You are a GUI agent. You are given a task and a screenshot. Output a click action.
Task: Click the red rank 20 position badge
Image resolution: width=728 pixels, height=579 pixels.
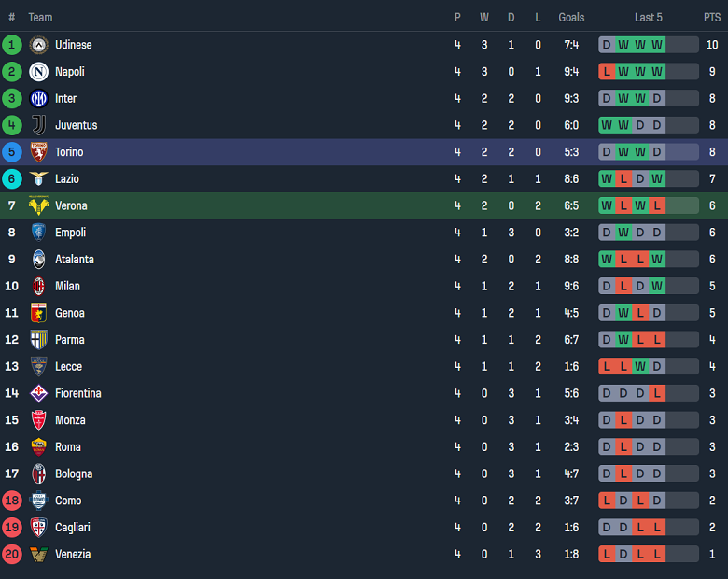[12, 555]
